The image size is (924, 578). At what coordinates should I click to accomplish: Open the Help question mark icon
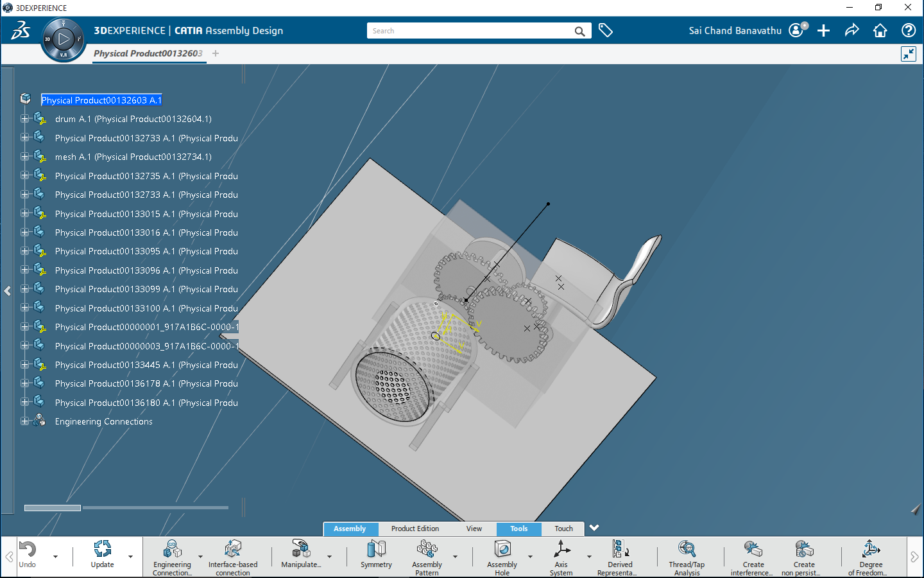pyautogui.click(x=909, y=30)
